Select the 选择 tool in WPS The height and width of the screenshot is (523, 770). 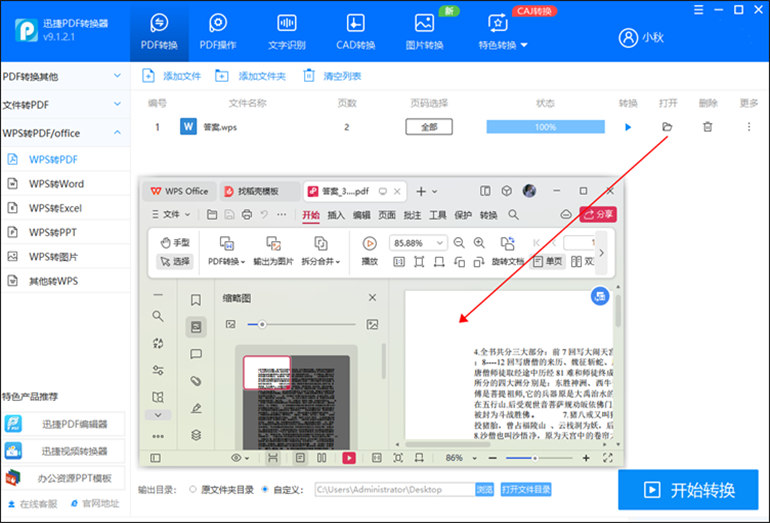click(175, 261)
